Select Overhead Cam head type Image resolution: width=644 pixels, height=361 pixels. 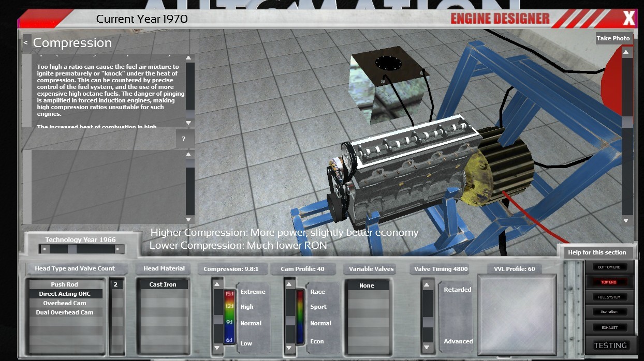tap(65, 303)
